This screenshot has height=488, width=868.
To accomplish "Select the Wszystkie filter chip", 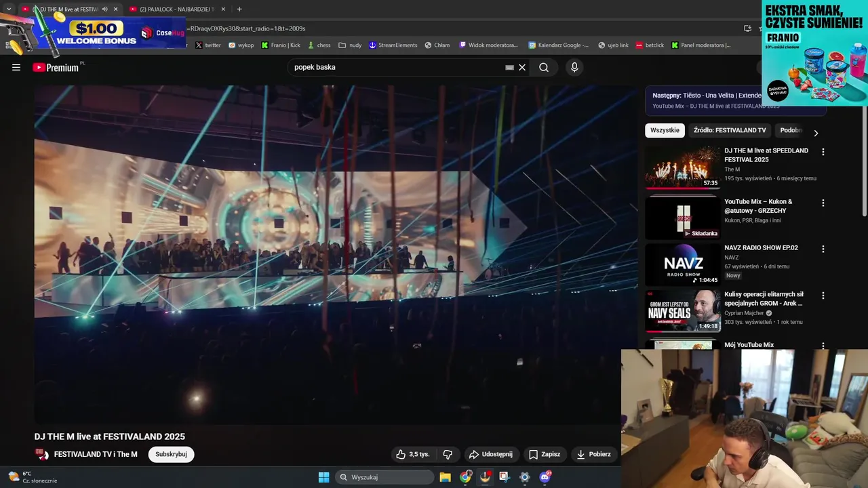I will 665,130.
